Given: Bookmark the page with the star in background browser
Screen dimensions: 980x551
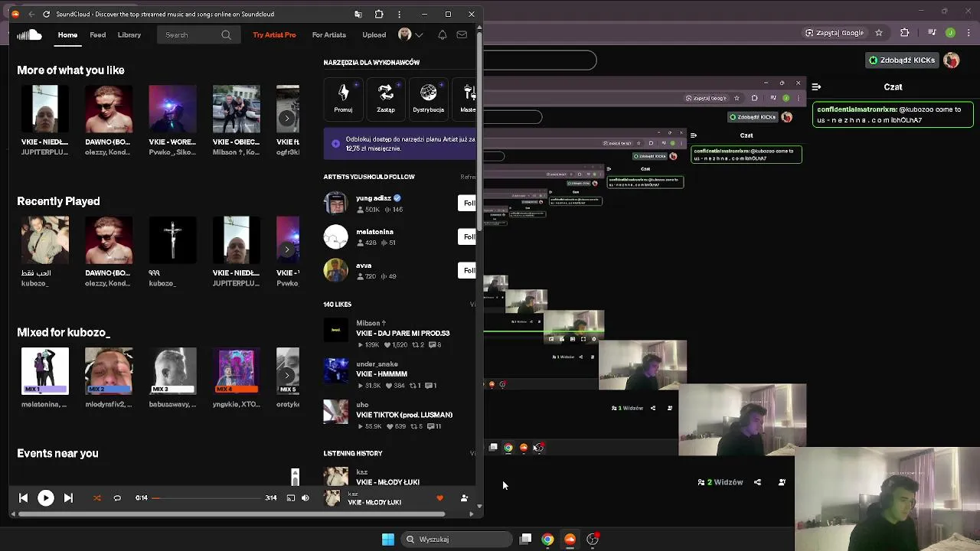Looking at the screenshot, I should [x=879, y=33].
